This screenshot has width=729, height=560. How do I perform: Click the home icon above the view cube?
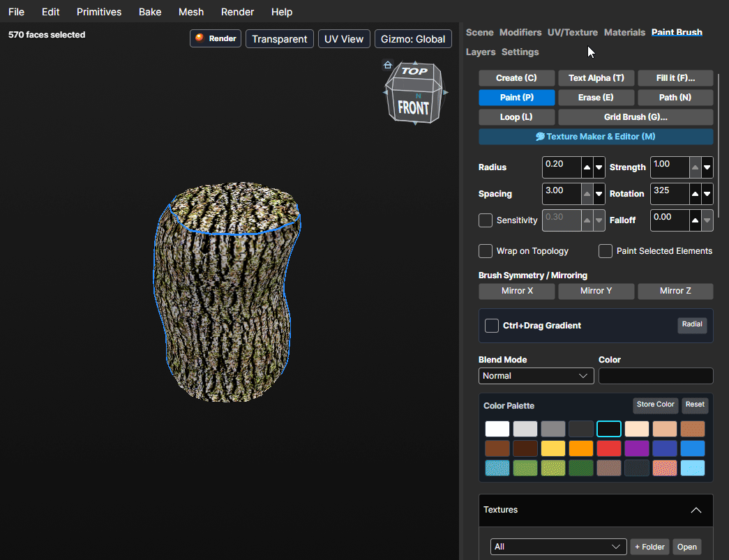coord(388,65)
